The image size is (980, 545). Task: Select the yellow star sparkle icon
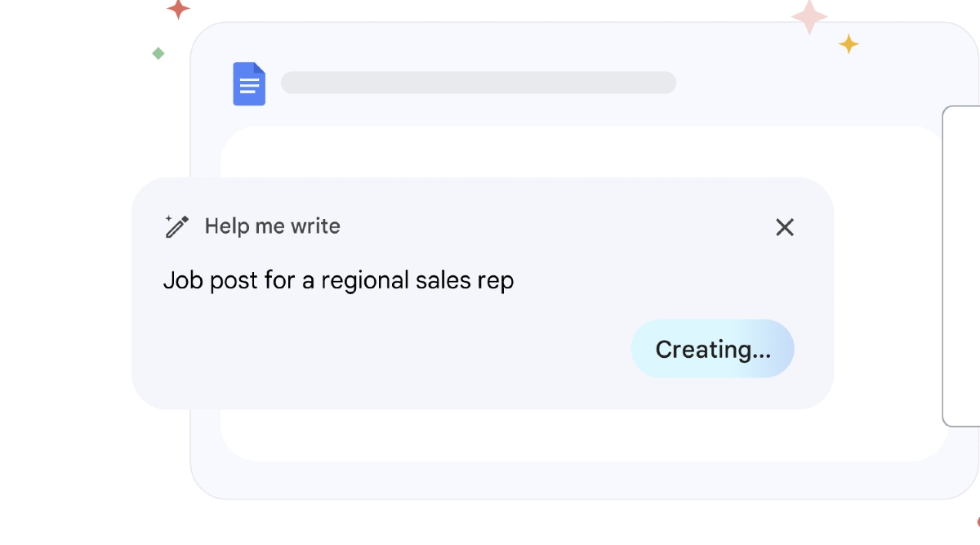click(849, 44)
